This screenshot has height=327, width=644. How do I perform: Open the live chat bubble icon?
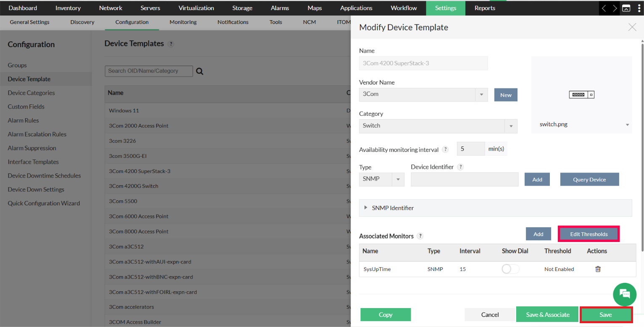(625, 294)
